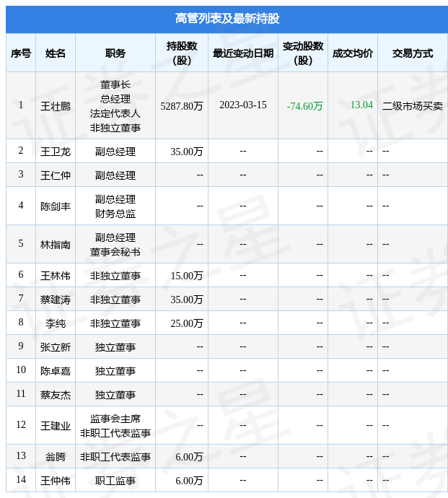Click 董事会秘书 in 林指南's row
448x498 pixels.
click(x=115, y=252)
